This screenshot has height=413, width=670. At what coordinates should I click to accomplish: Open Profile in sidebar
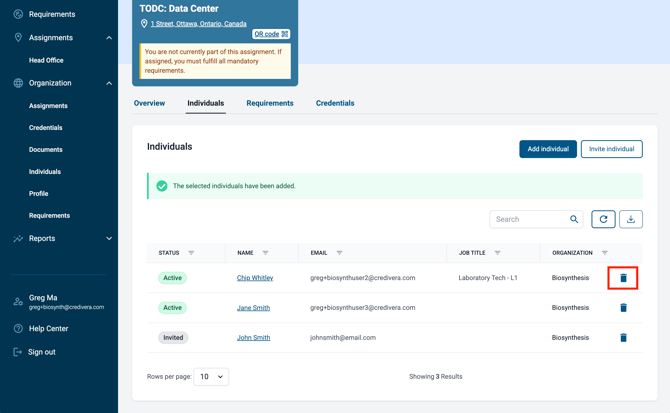38,193
